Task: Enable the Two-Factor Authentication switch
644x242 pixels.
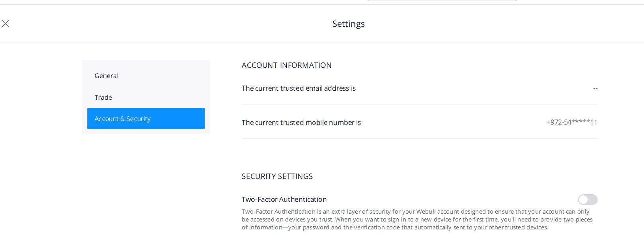Action: coord(588,200)
